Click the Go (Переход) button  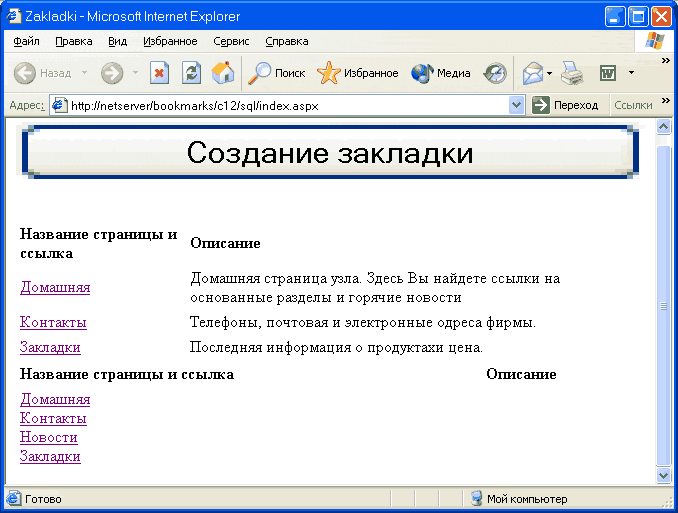pyautogui.click(x=565, y=105)
